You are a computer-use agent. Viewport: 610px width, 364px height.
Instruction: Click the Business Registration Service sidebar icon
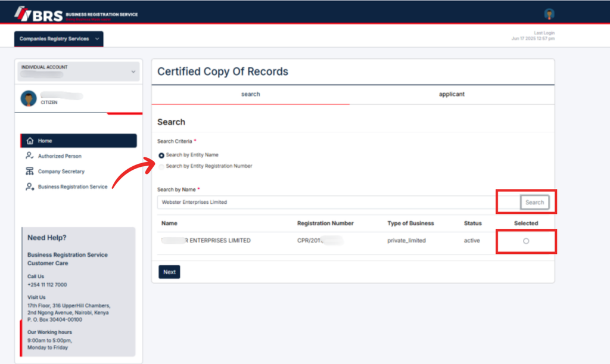tap(30, 186)
